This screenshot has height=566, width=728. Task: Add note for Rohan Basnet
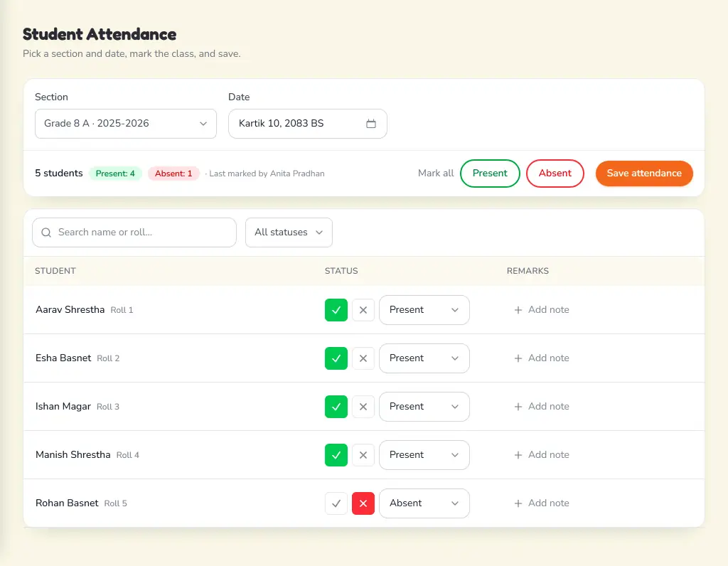coord(541,503)
